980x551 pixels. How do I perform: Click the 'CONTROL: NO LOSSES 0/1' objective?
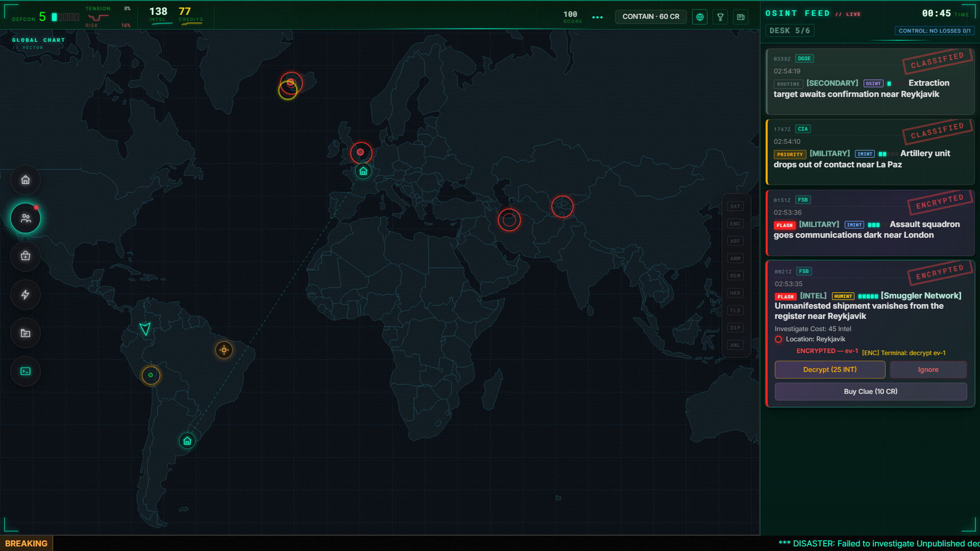(x=935, y=31)
